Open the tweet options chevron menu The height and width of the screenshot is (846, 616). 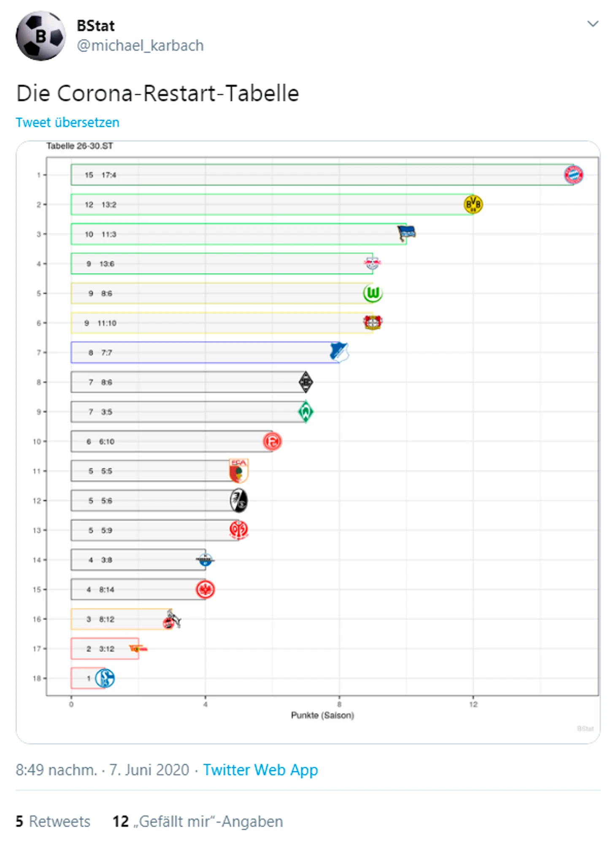[x=593, y=24]
